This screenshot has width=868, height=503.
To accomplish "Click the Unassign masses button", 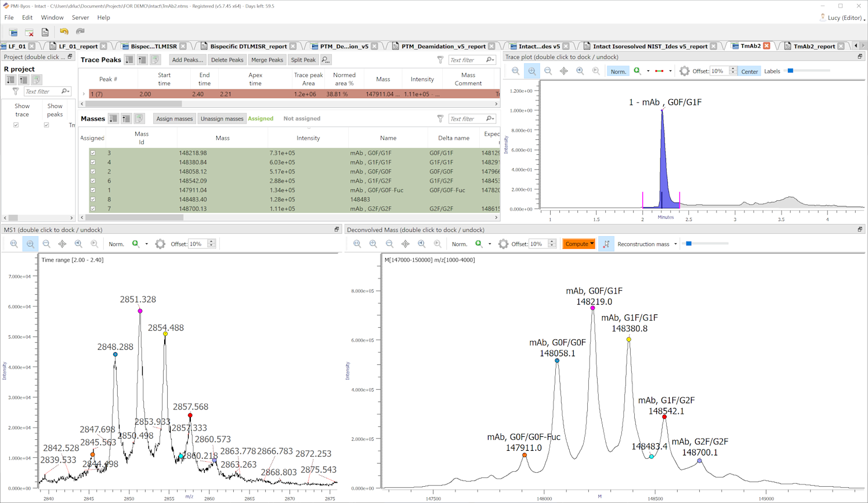I will (x=222, y=118).
